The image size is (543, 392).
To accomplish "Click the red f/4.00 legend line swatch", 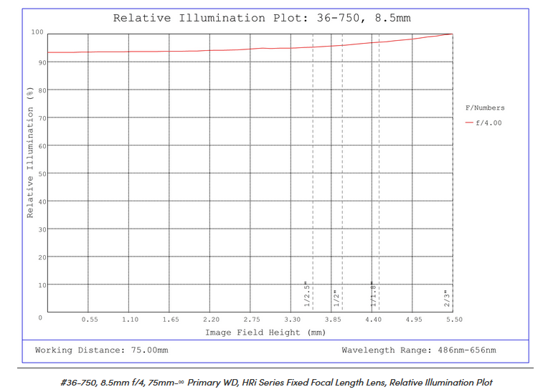I will click(470, 123).
